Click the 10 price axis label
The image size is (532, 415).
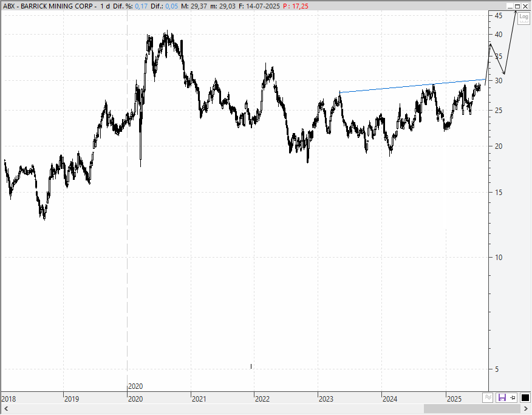[499, 258]
